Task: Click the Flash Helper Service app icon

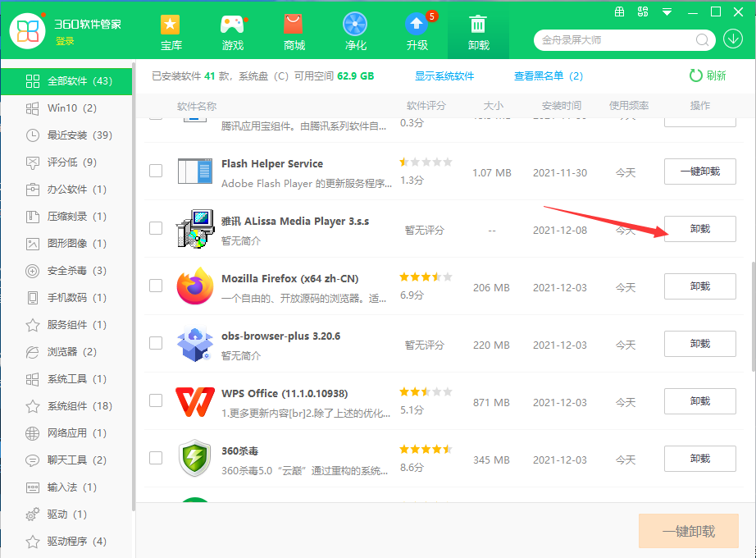Action: 195,171
